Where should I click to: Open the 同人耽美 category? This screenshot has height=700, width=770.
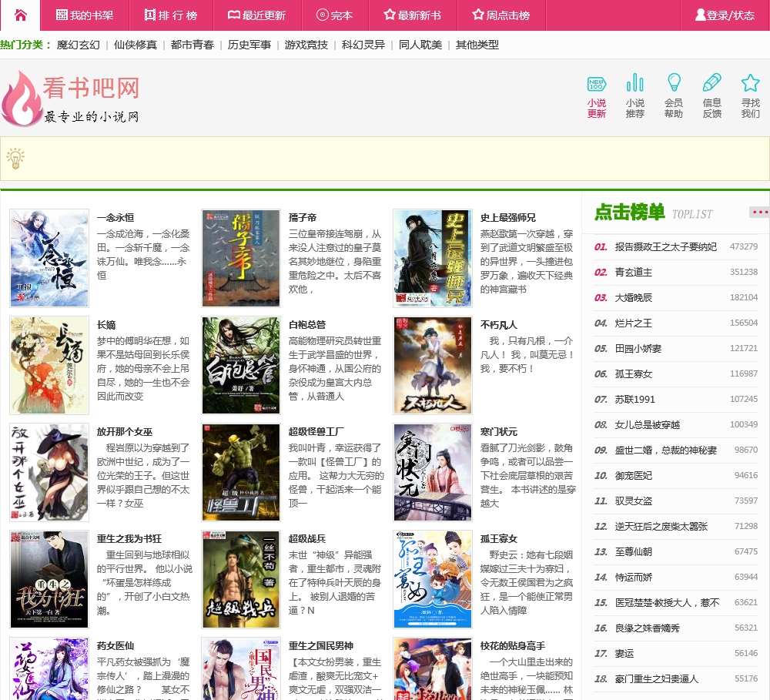click(420, 45)
